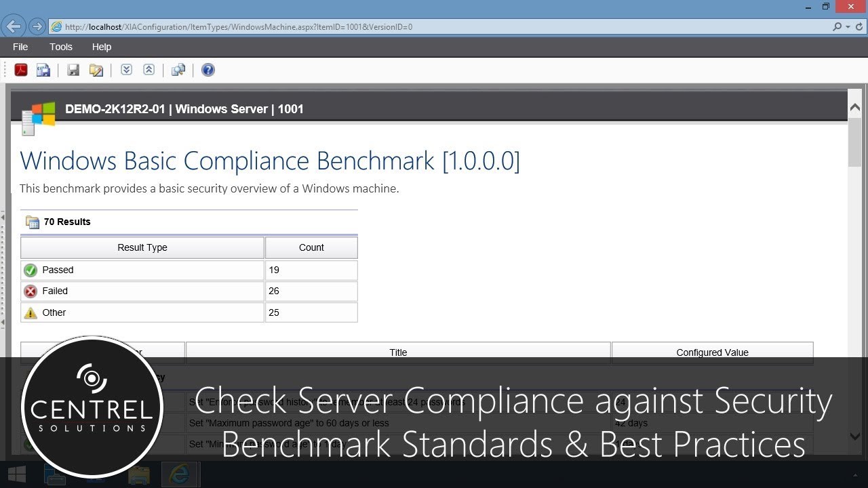868x488 pixels.
Task: Click the Failed count value 26
Action: 274,291
